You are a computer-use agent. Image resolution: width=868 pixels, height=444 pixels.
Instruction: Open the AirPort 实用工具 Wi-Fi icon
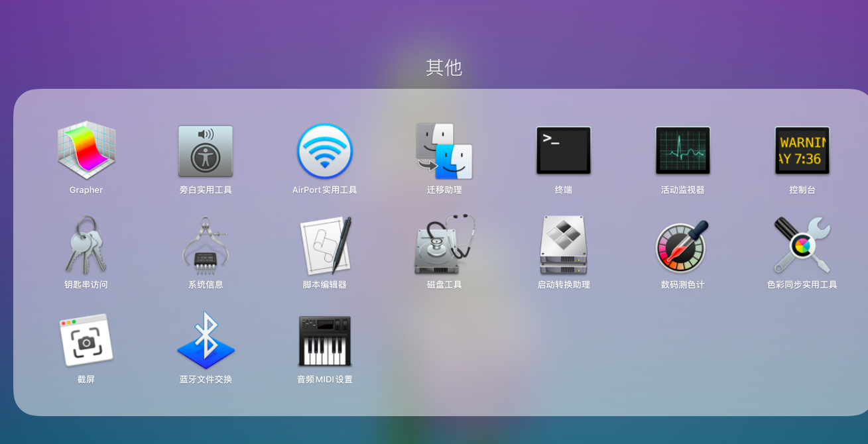325,151
